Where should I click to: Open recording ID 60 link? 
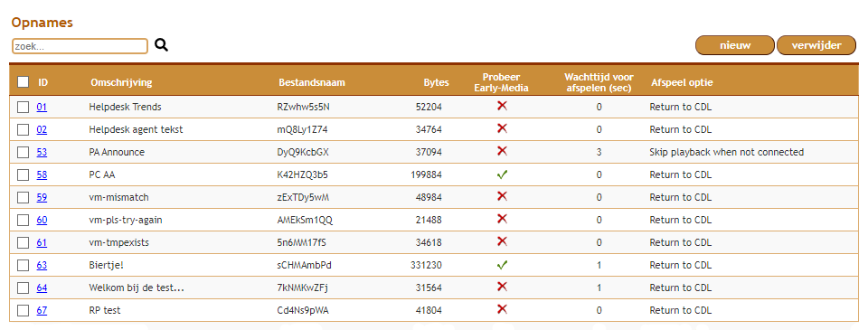(42, 220)
